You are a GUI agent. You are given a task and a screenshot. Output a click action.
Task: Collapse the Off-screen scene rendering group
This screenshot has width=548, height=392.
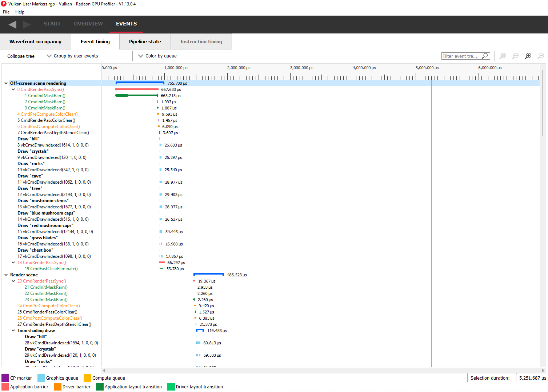click(6, 83)
